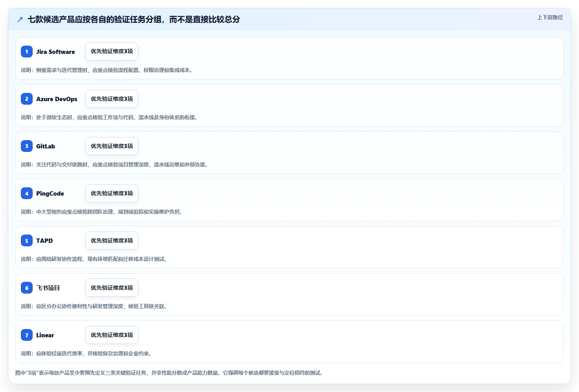579x392 pixels.
Task: Click the arrow icon beside the heading
Action: coord(20,19)
